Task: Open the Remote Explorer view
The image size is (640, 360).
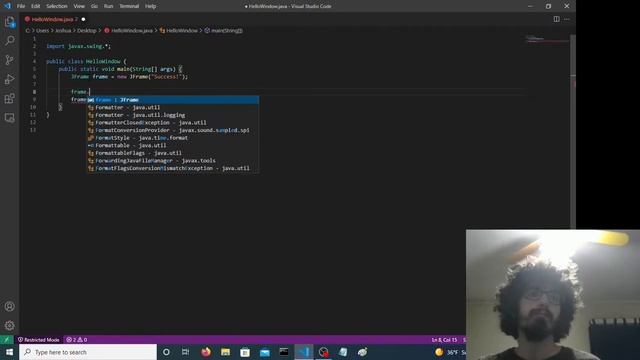Action: click(x=9, y=118)
